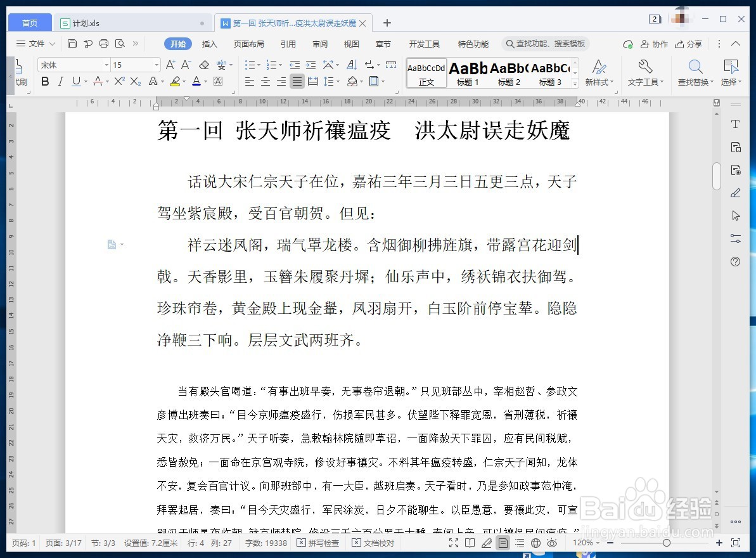
Task: Apply 标题 1 style
Action: pyautogui.click(x=468, y=74)
